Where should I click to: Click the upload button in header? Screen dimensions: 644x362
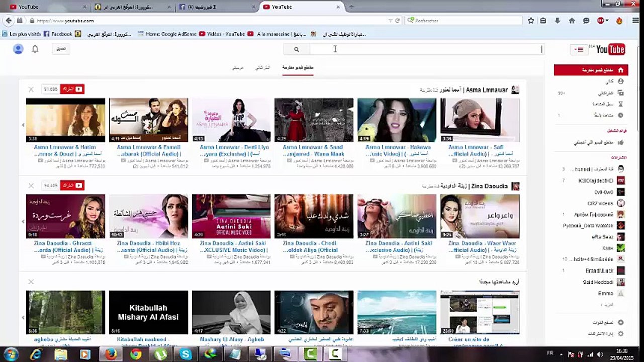(61, 49)
